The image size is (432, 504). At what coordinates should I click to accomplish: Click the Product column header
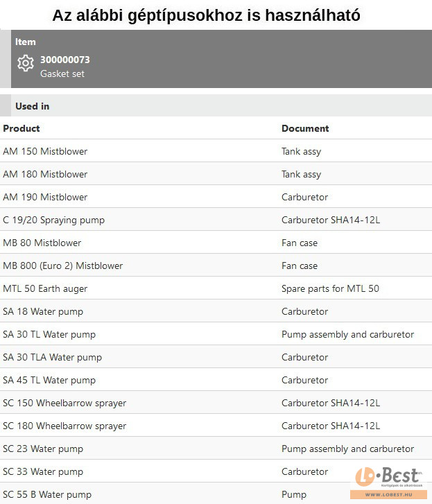[x=21, y=128]
